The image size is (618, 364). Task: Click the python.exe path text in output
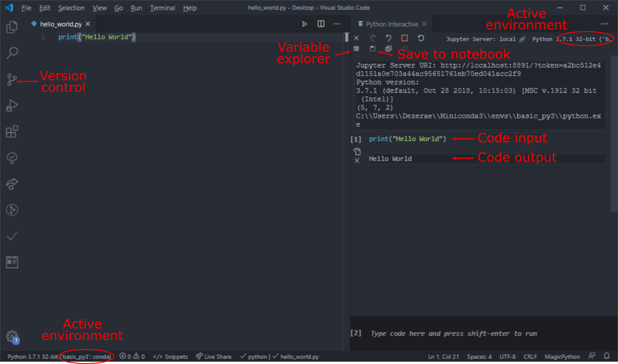[478, 120]
